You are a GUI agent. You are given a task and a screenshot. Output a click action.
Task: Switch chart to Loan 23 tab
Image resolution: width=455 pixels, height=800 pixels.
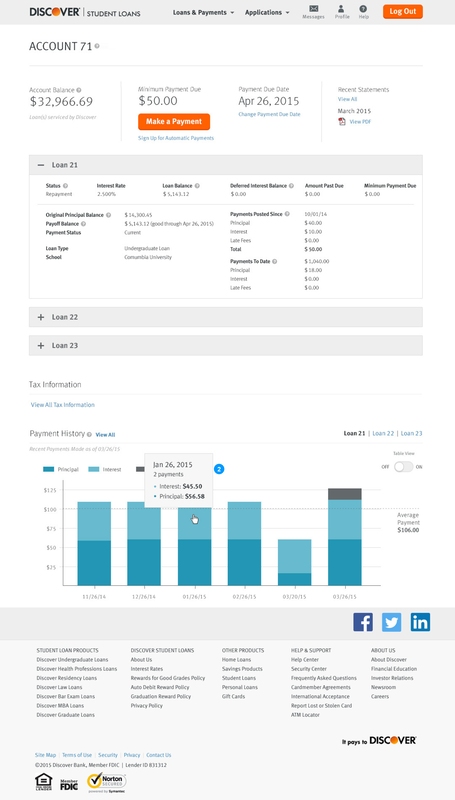tap(412, 434)
